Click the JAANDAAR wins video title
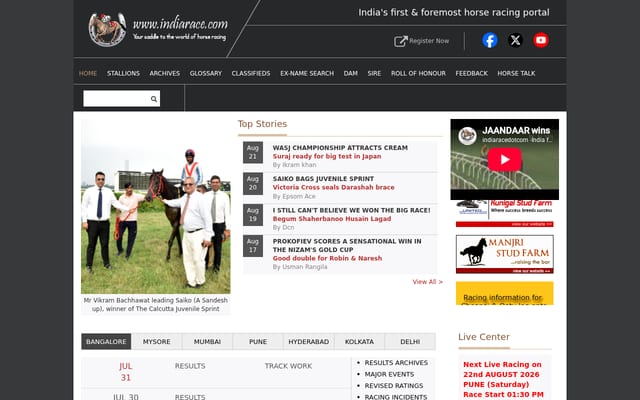Viewport: 640px width, 400px height. tap(516, 131)
